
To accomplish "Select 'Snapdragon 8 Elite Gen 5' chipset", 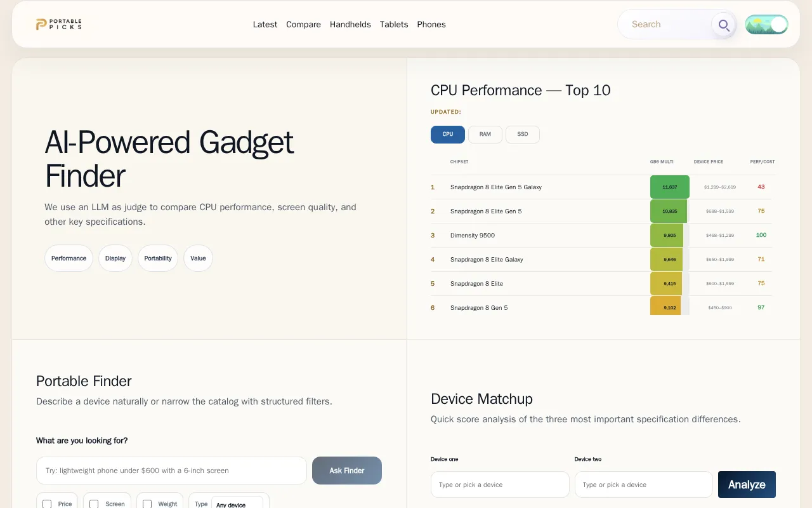I will tap(486, 211).
